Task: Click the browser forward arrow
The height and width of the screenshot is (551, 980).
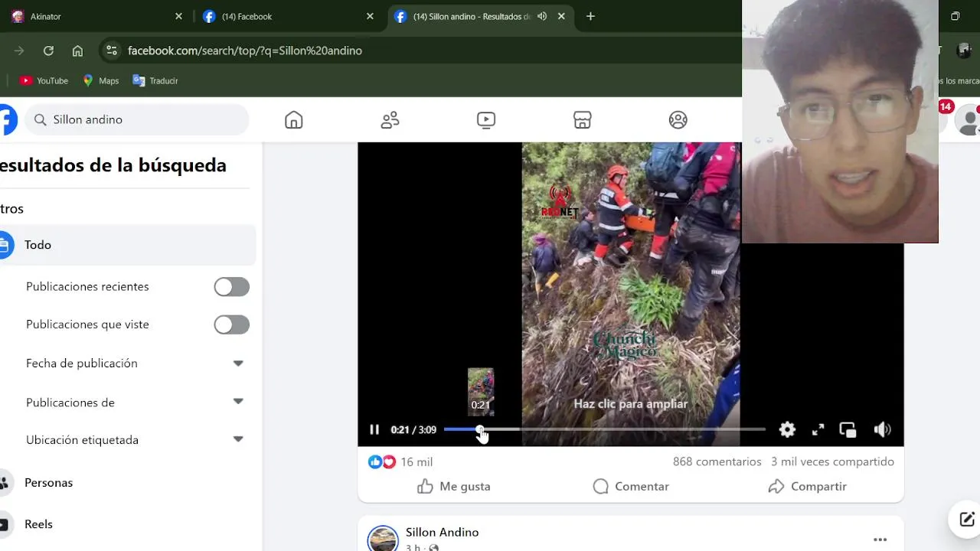Action: click(19, 51)
